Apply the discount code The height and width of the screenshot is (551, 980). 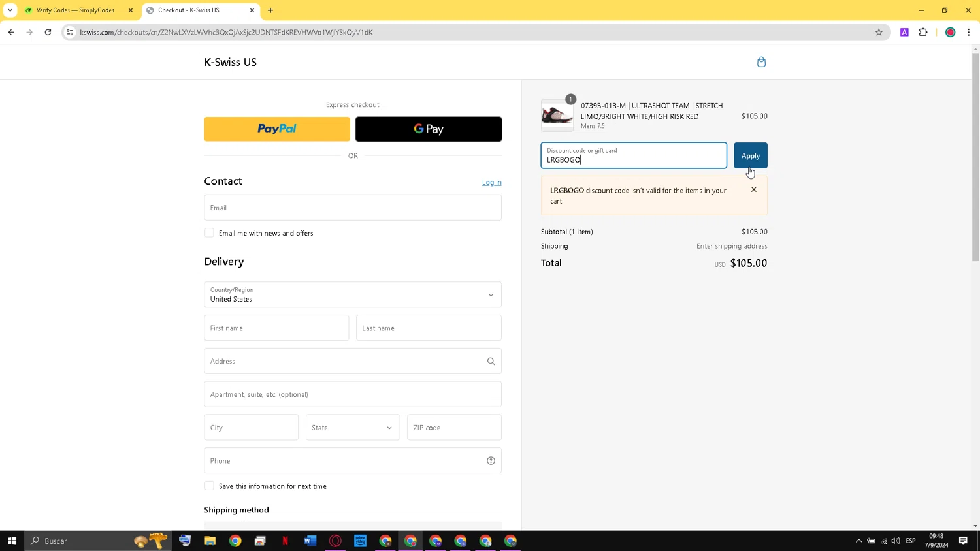coord(750,155)
